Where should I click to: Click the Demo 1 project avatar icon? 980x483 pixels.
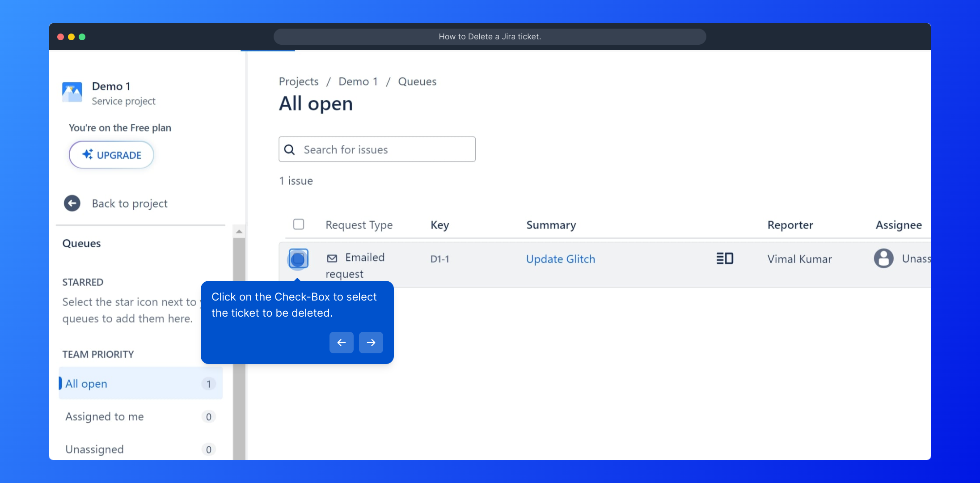[x=72, y=92]
